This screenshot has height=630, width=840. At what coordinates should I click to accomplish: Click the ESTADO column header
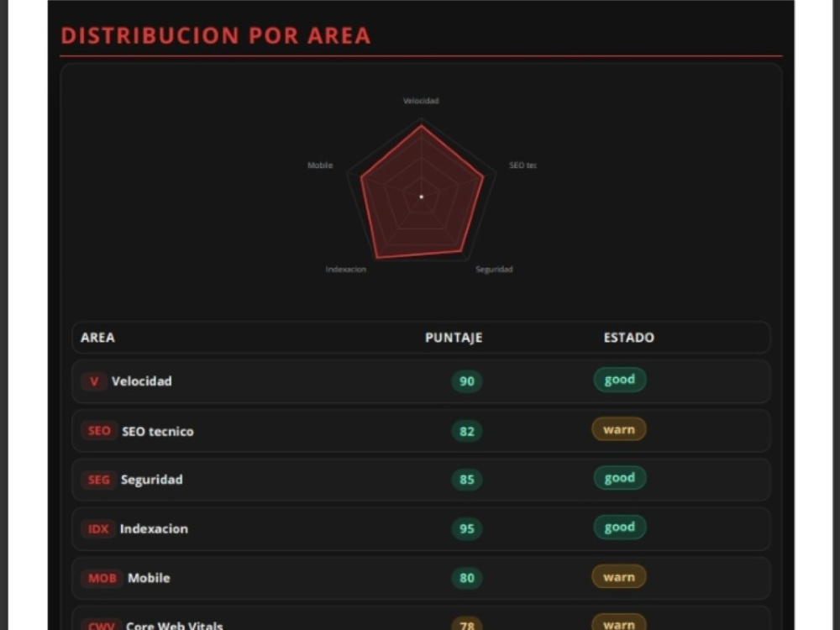tap(629, 338)
